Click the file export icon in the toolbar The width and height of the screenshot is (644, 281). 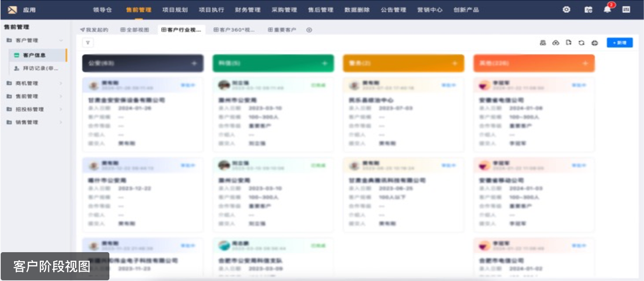pos(568,43)
